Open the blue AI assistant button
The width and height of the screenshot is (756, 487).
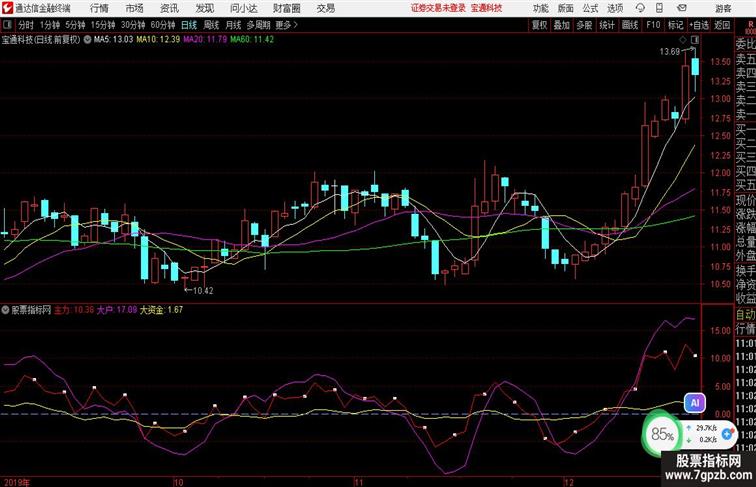(695, 403)
